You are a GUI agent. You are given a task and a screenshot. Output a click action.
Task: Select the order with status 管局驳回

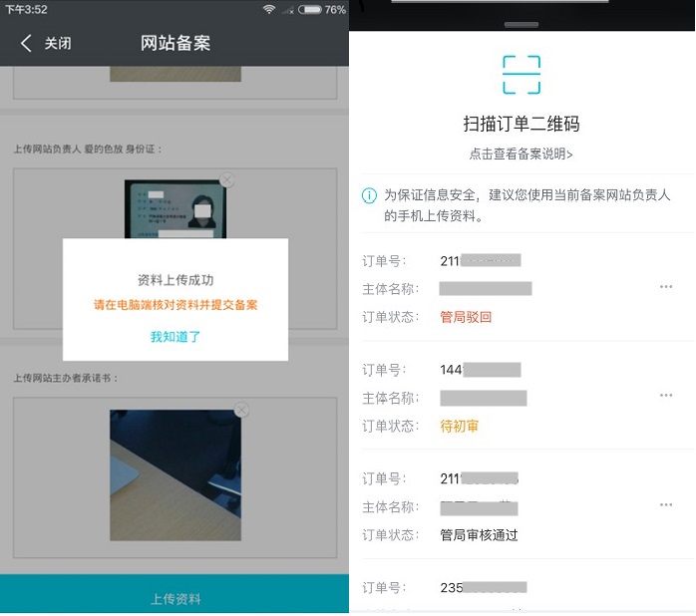pyautogui.click(x=509, y=289)
